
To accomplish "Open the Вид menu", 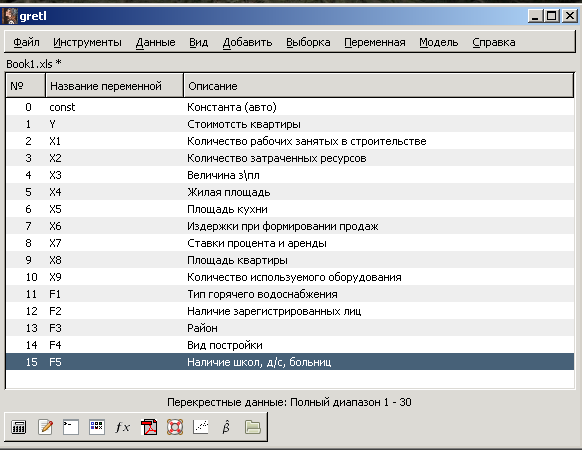I will tap(199, 42).
